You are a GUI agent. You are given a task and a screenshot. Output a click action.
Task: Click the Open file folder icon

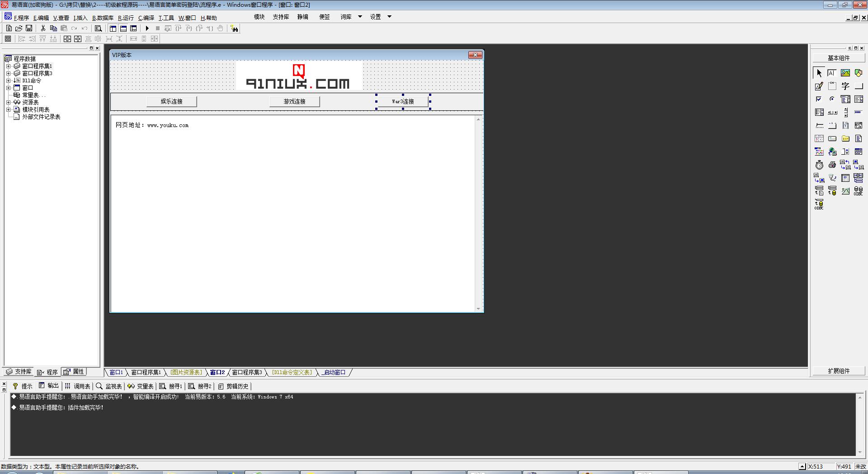tap(19, 28)
